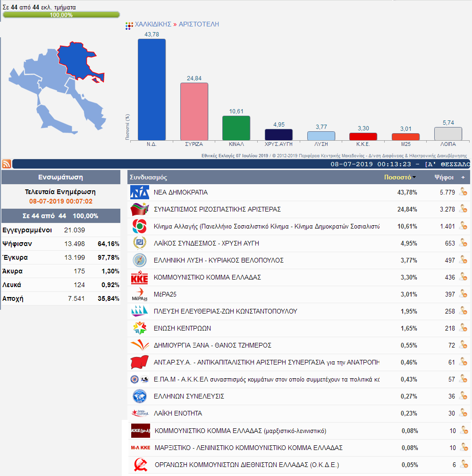Click the Έγκυρα count 13.199
472x476 pixels.
pyautogui.click(x=74, y=257)
